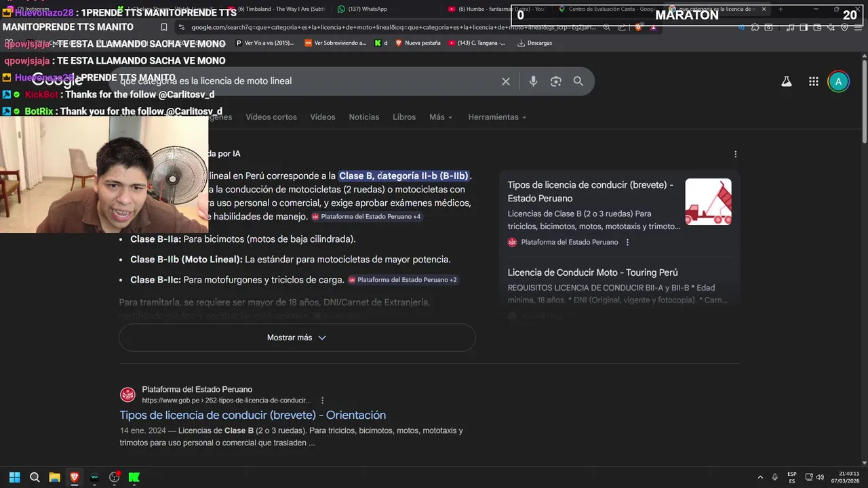Image resolution: width=868 pixels, height=488 pixels.
Task: Open Google Lens image search
Action: click(556, 81)
